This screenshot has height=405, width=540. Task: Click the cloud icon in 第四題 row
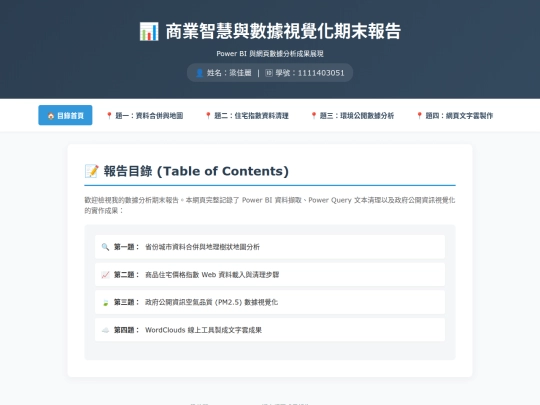pyautogui.click(x=105, y=330)
